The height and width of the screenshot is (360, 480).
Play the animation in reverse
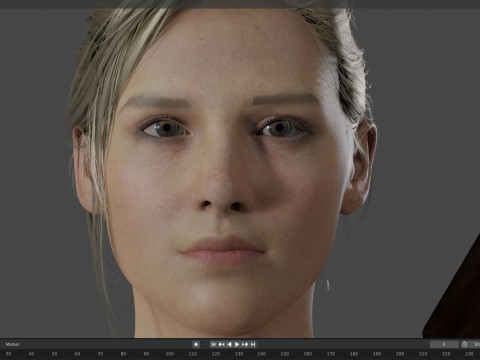point(229,344)
